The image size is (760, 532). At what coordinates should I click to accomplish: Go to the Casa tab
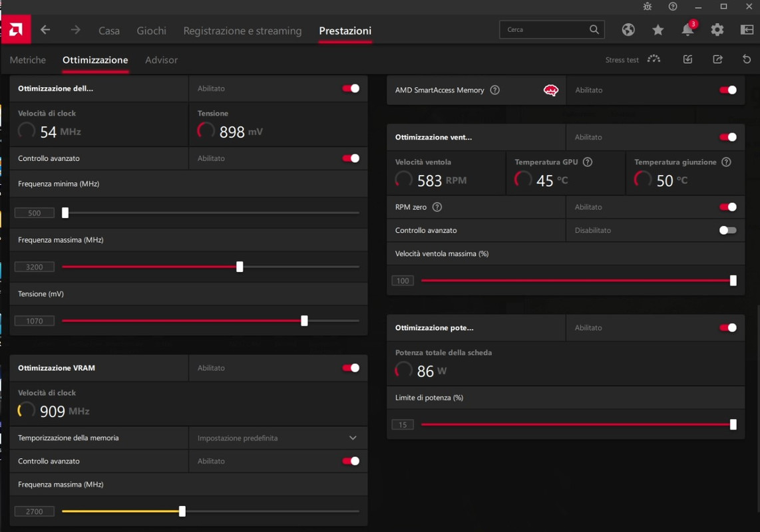109,31
